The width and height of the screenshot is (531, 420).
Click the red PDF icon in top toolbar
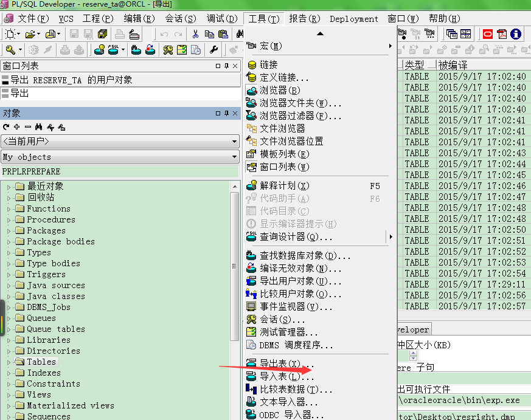[502, 34]
